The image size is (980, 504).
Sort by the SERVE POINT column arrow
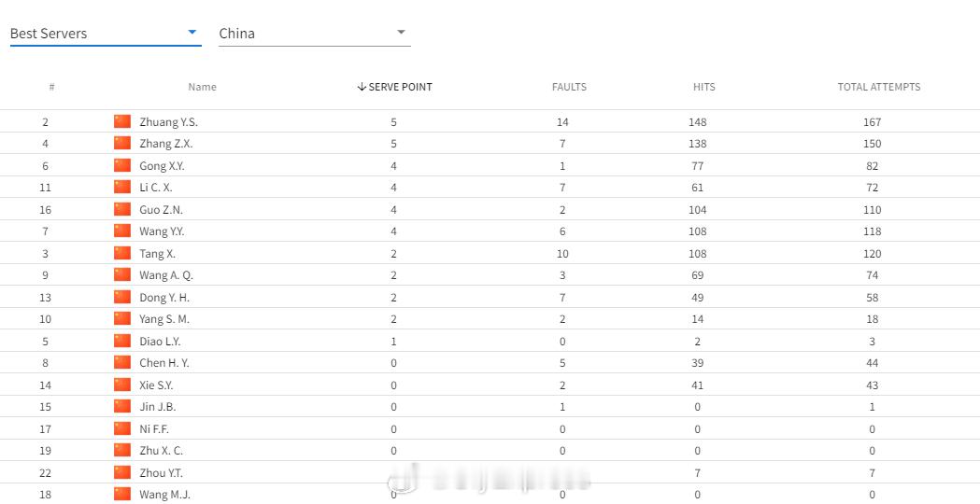click(362, 87)
